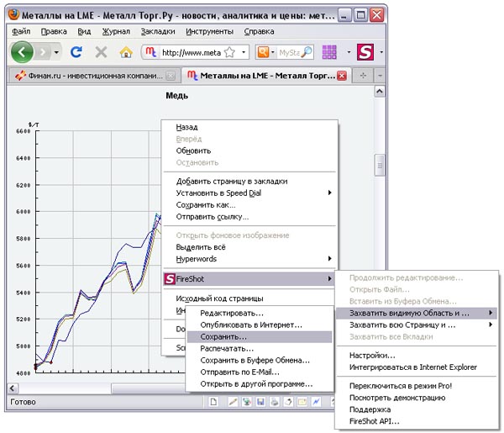This screenshot has height=433, width=504.
Task: Click the vertical scrollbar thumb
Action: coord(380,166)
